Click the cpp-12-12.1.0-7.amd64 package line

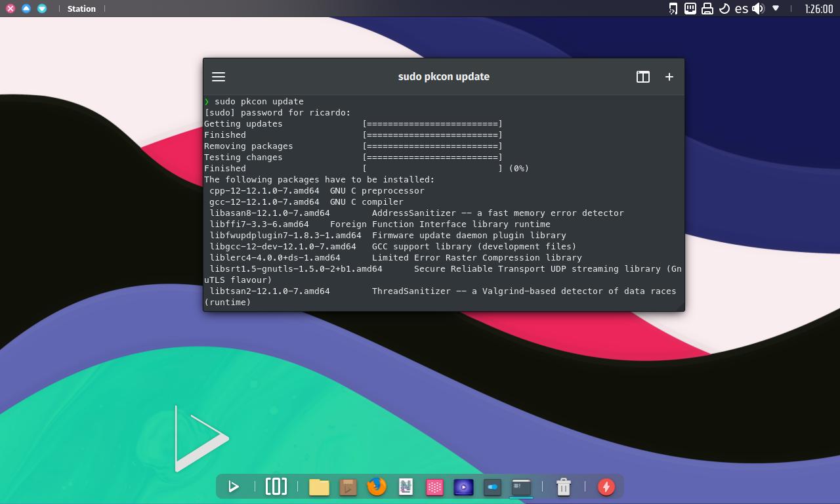point(317,191)
